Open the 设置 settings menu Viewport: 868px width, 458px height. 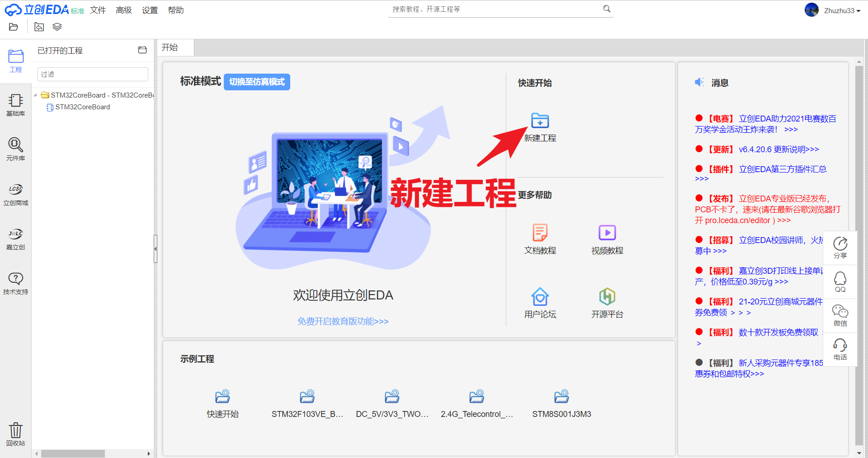pos(149,10)
